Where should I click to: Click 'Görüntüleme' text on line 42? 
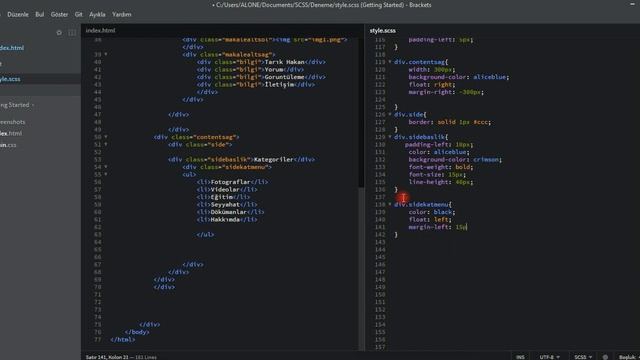[x=284, y=77]
